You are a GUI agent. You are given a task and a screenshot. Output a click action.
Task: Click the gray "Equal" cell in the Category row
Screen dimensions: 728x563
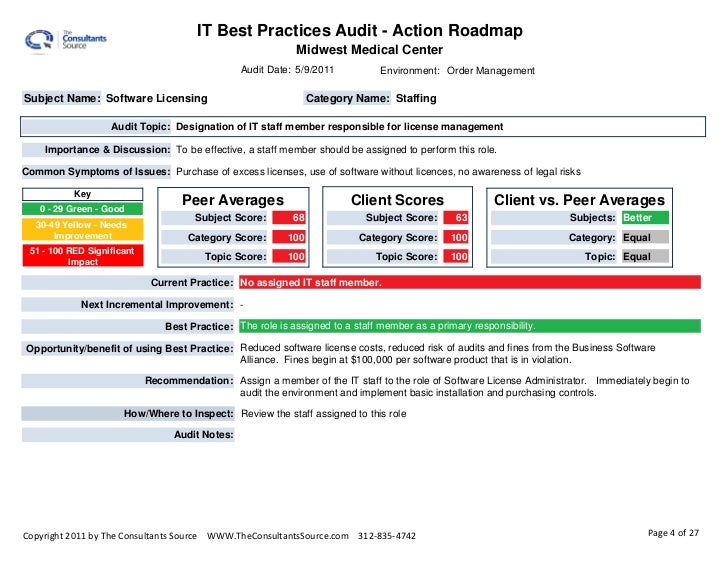645,238
